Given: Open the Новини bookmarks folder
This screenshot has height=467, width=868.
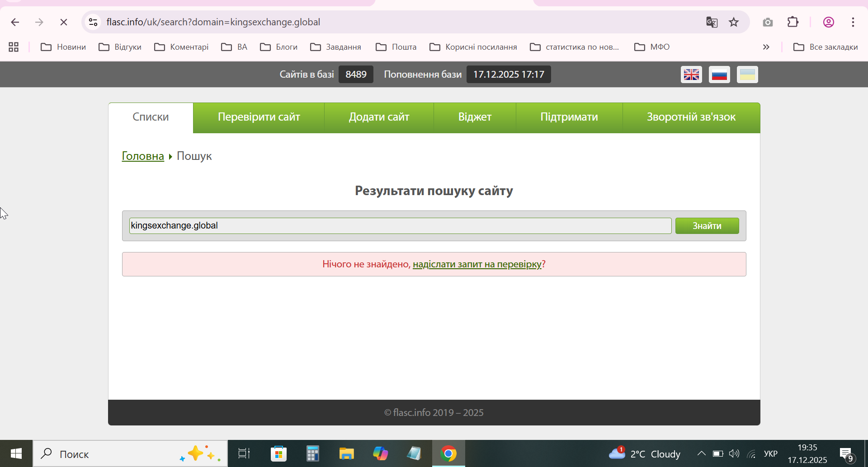Looking at the screenshot, I should tap(63, 47).
